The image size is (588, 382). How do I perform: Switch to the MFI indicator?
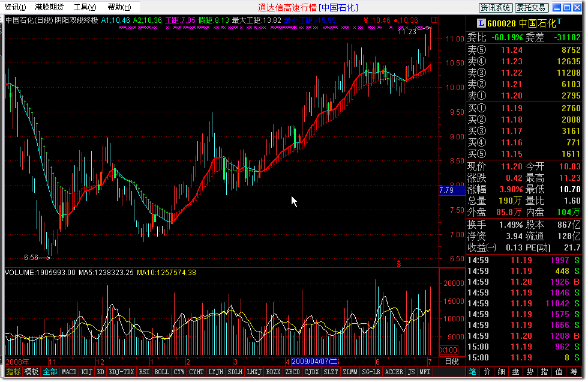click(425, 372)
